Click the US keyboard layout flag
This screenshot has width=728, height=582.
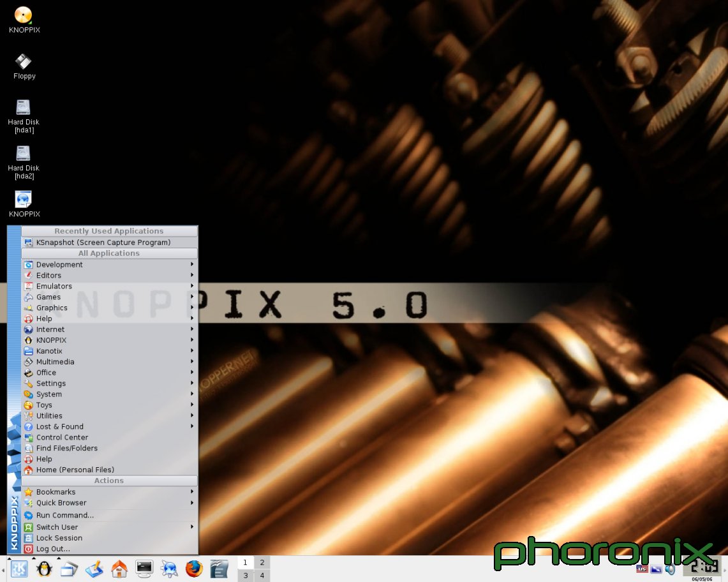click(642, 569)
